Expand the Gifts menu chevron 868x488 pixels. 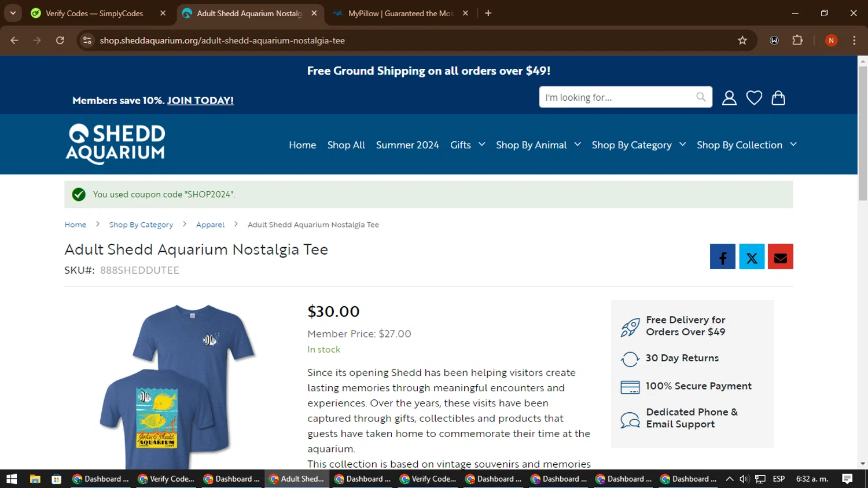point(482,144)
